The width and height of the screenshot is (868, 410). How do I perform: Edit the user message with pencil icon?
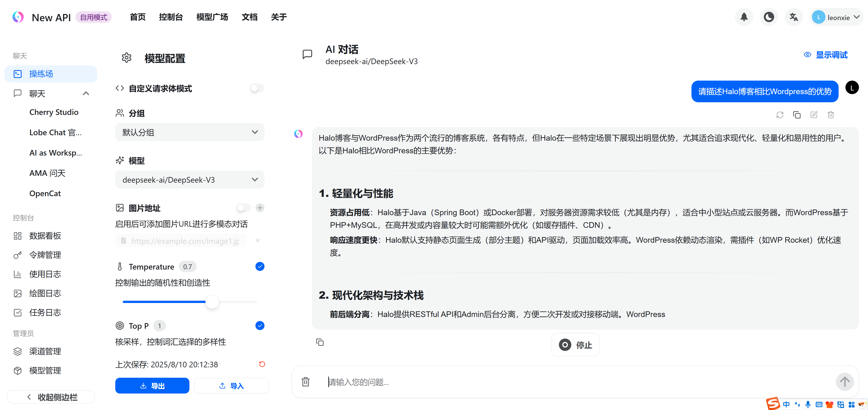coord(814,115)
